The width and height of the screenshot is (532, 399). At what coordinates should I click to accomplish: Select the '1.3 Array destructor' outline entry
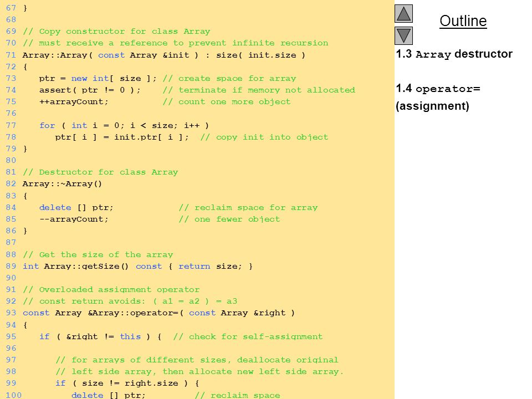[x=454, y=54]
